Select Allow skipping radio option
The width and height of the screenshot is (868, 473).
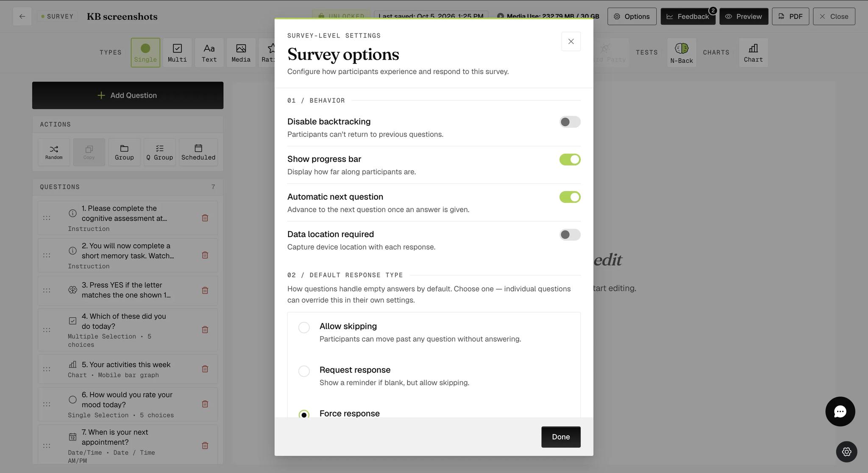click(x=304, y=328)
